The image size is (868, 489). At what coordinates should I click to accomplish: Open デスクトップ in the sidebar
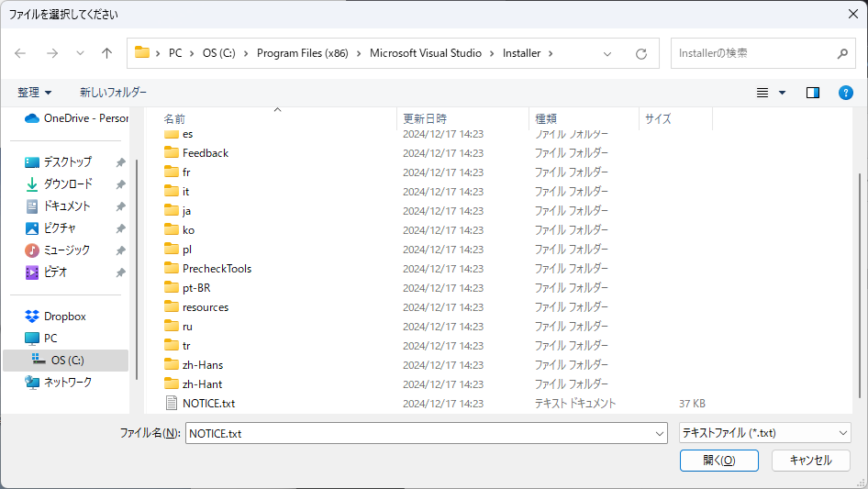point(68,161)
